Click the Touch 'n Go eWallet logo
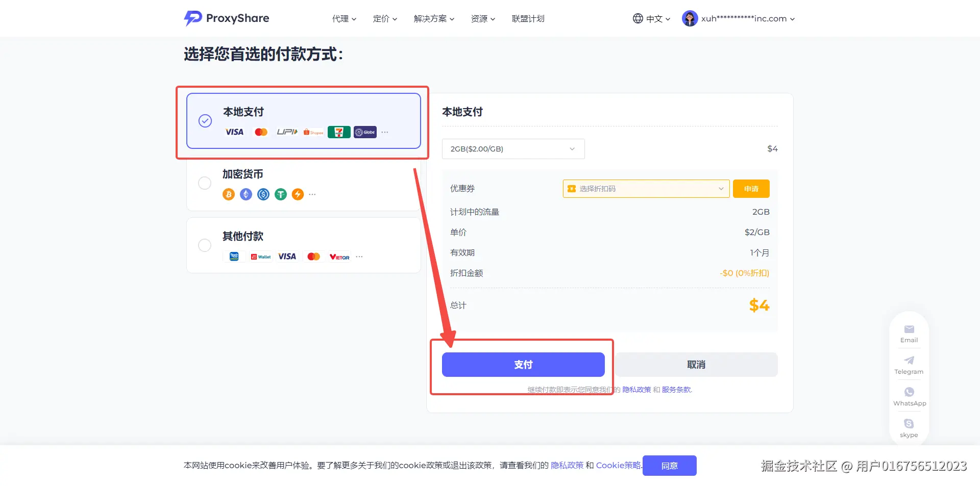Screen dimensions: 980x486 click(x=234, y=257)
